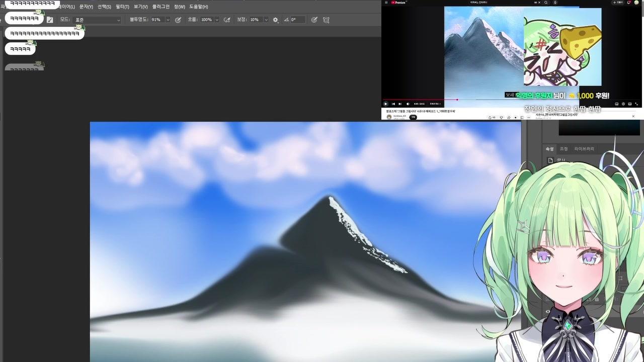The width and height of the screenshot is (644, 362).
Task: Open the 보기(V) menu
Action: click(x=141, y=7)
